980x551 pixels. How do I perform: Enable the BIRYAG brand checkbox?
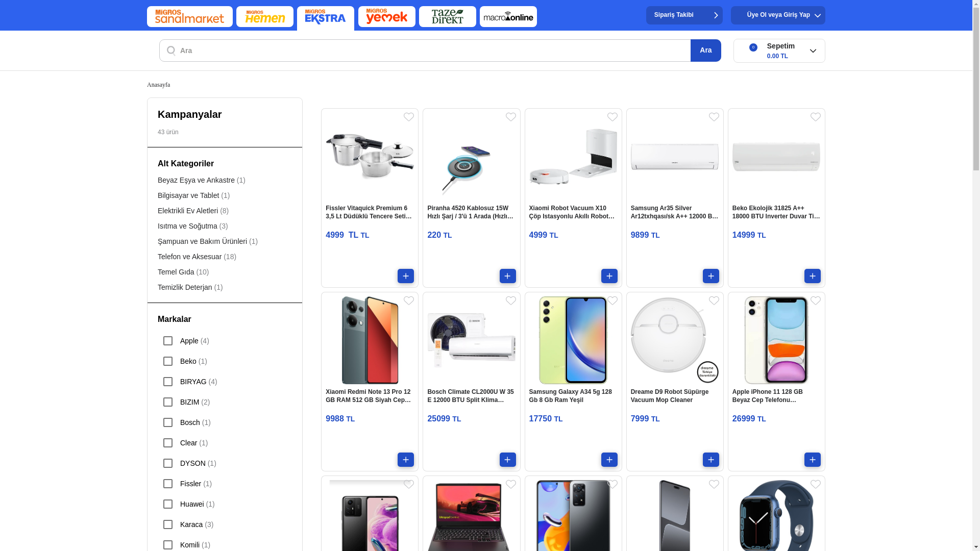coord(168,382)
